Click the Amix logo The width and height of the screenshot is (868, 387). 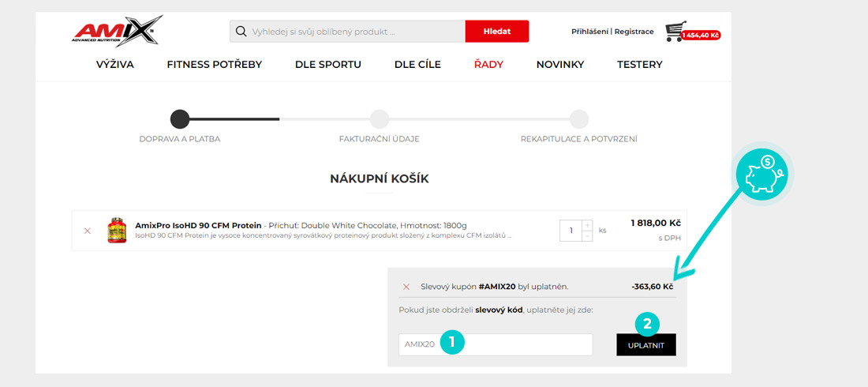click(x=116, y=32)
